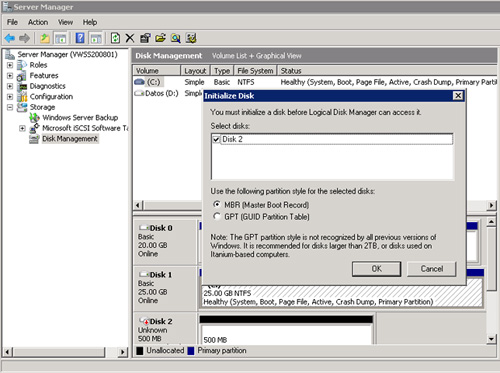Click the Microsoft iSCSI Software Target icon
This screenshot has height=373, width=500.
pyautogui.click(x=34, y=128)
